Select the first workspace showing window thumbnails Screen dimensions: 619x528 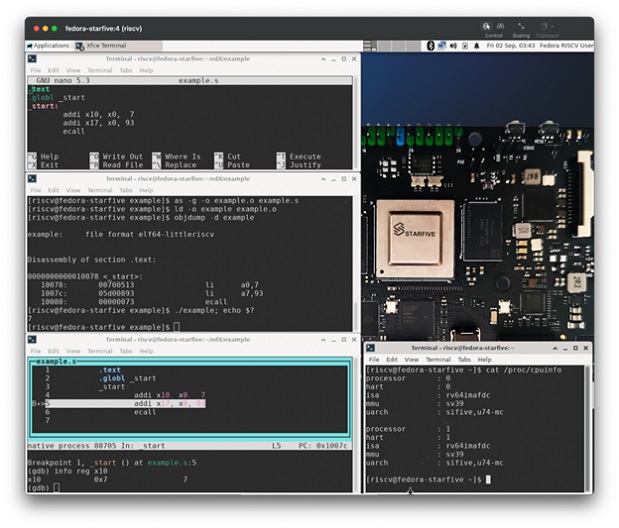(x=370, y=46)
